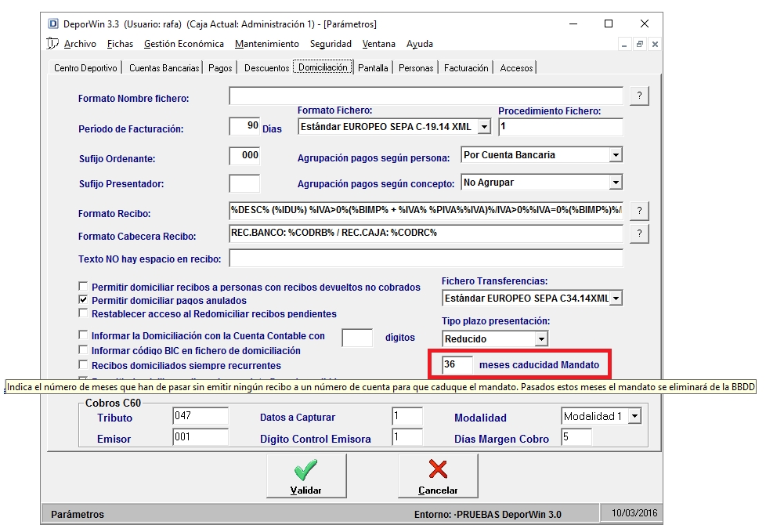Click the Formato Nombre fichero input field
The width and height of the screenshot is (766, 532).
(426, 96)
